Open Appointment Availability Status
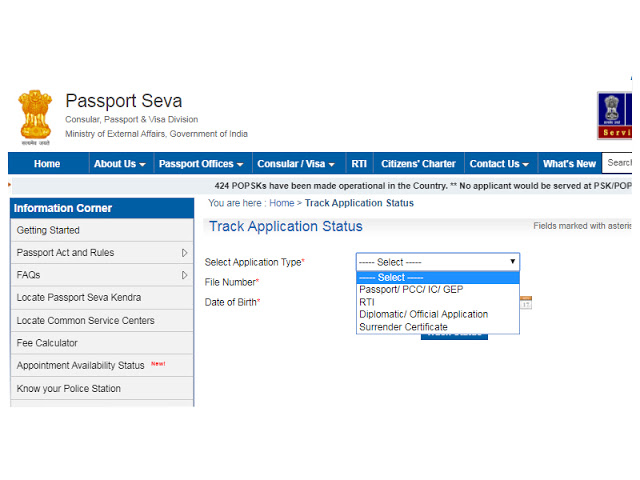Screen dimensions: 640x480 click(102, 365)
